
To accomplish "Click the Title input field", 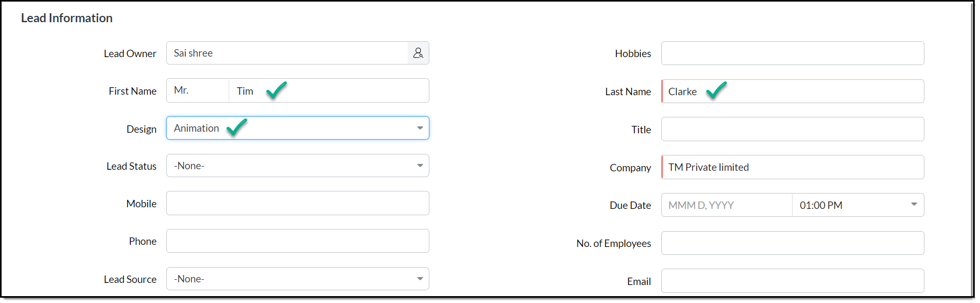I will tap(792, 130).
